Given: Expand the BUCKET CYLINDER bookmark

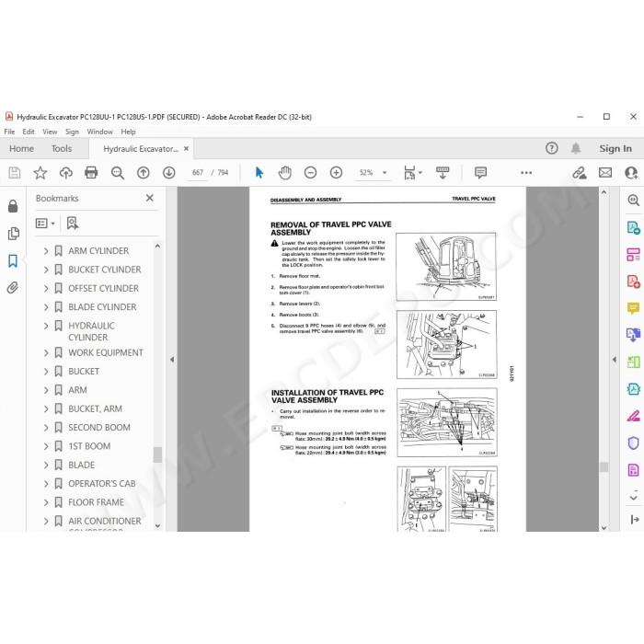Looking at the screenshot, I should coord(46,270).
